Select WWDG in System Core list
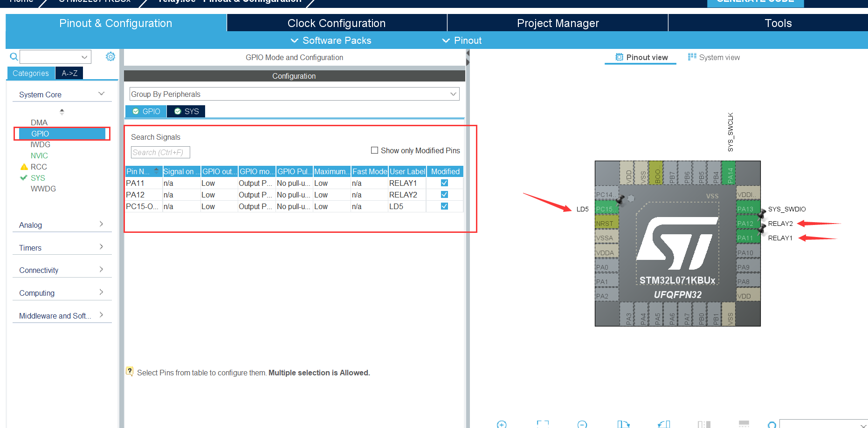This screenshot has height=428, width=868. coord(43,189)
